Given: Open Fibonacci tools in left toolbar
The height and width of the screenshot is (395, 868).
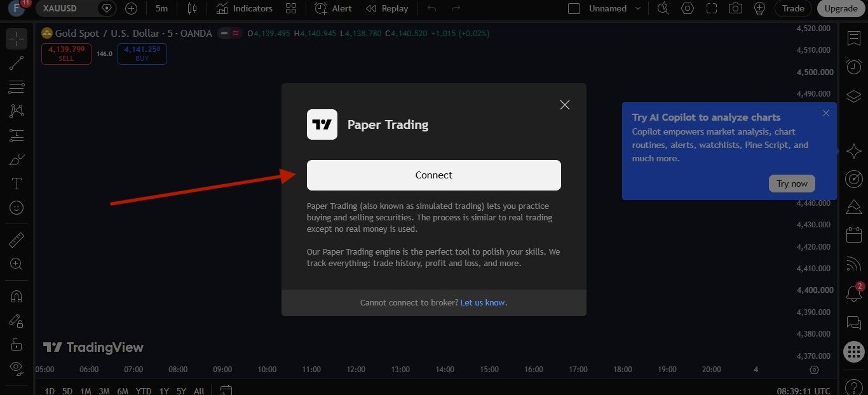Looking at the screenshot, I should pos(17,86).
